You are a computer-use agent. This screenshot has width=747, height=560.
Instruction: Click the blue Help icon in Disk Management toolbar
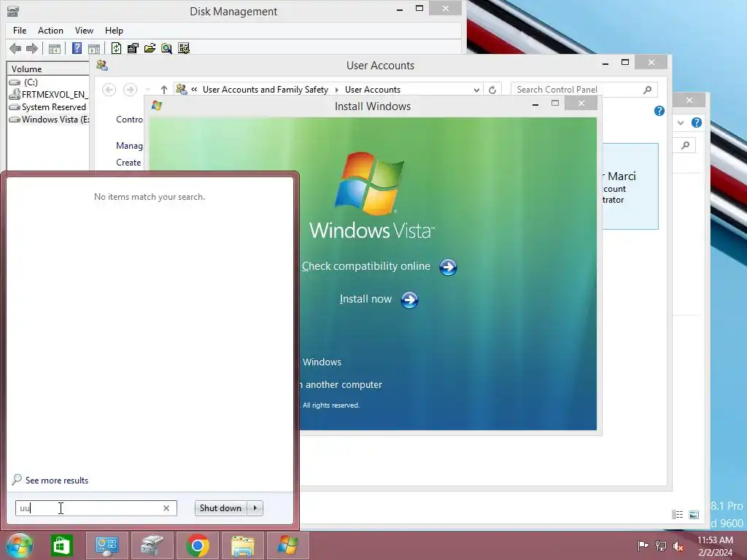(x=77, y=48)
